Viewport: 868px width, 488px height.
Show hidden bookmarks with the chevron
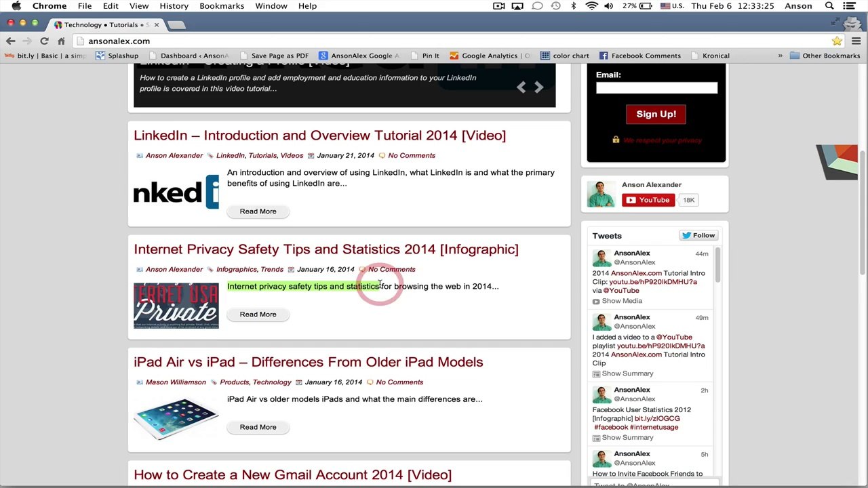780,56
